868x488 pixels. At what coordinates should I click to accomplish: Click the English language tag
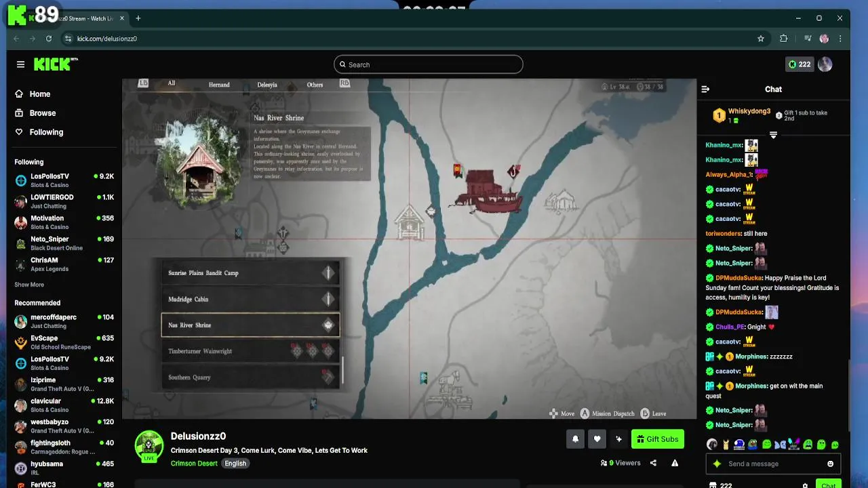pyautogui.click(x=235, y=464)
